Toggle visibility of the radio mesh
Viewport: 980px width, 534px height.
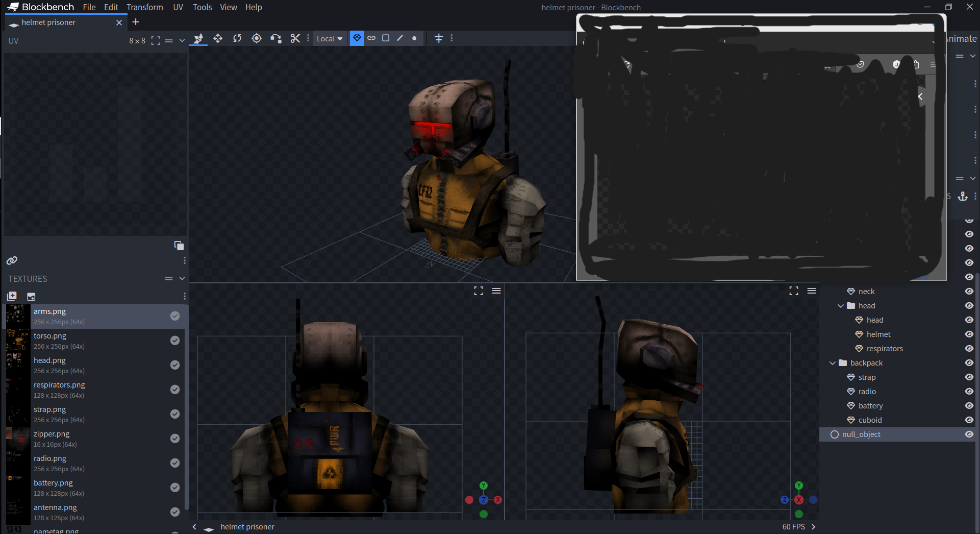[x=969, y=392]
